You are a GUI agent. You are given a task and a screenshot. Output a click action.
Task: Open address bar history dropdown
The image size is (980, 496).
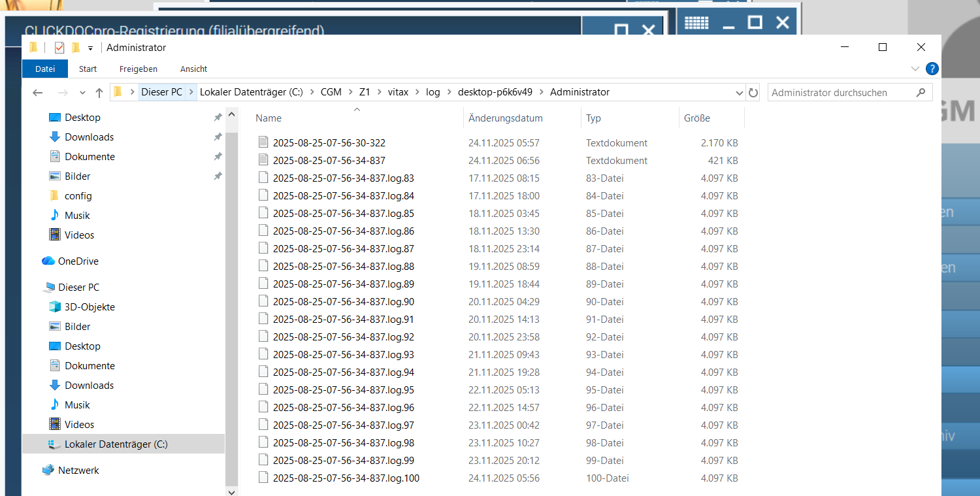click(x=739, y=93)
